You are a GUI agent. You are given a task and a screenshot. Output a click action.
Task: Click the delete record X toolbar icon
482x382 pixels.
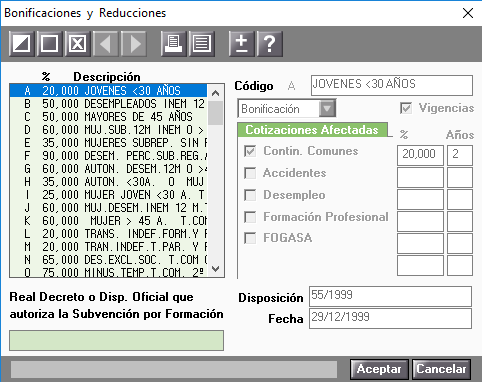78,43
